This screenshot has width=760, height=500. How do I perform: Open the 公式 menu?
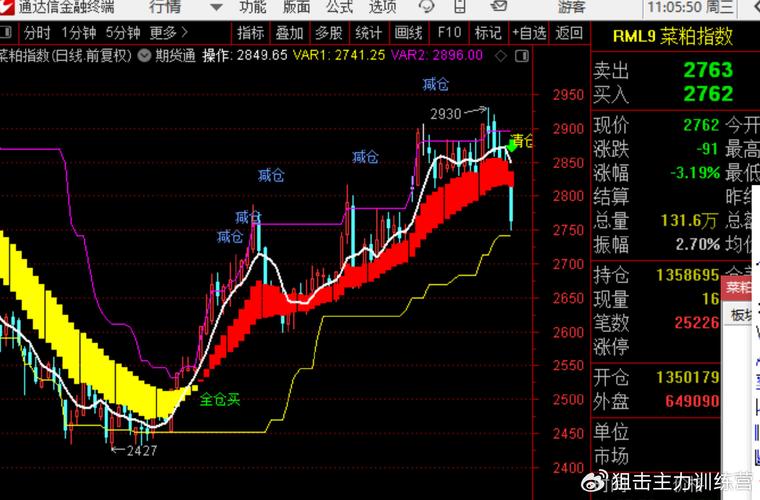(x=339, y=7)
